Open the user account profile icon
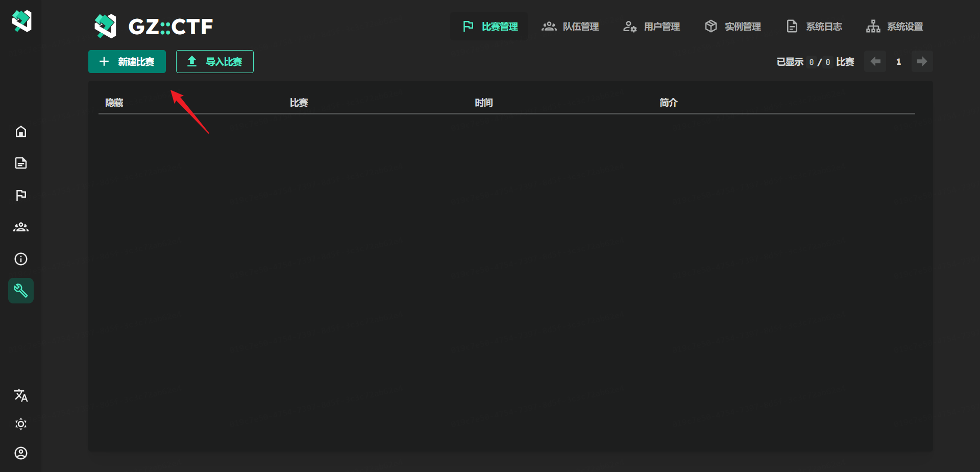Image resolution: width=980 pixels, height=472 pixels. click(x=21, y=453)
